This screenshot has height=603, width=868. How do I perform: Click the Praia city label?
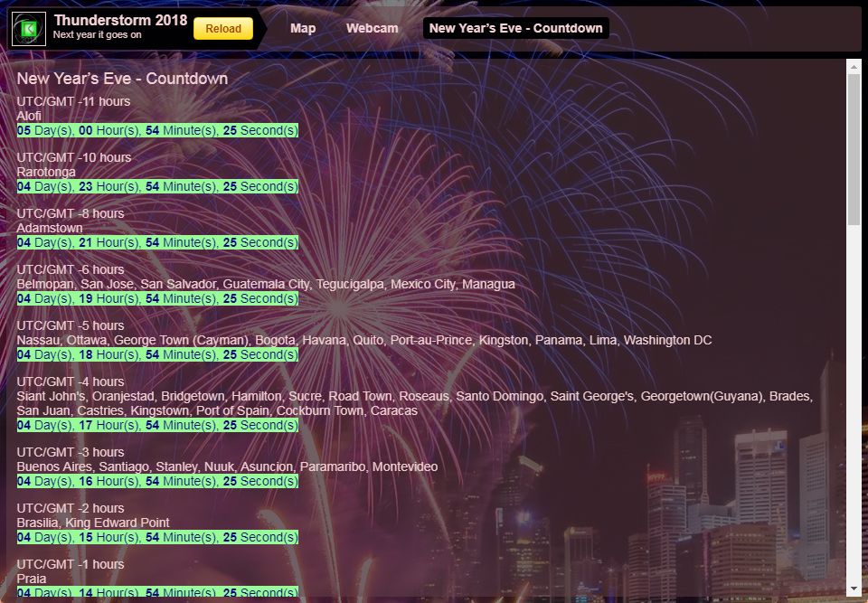pos(32,579)
